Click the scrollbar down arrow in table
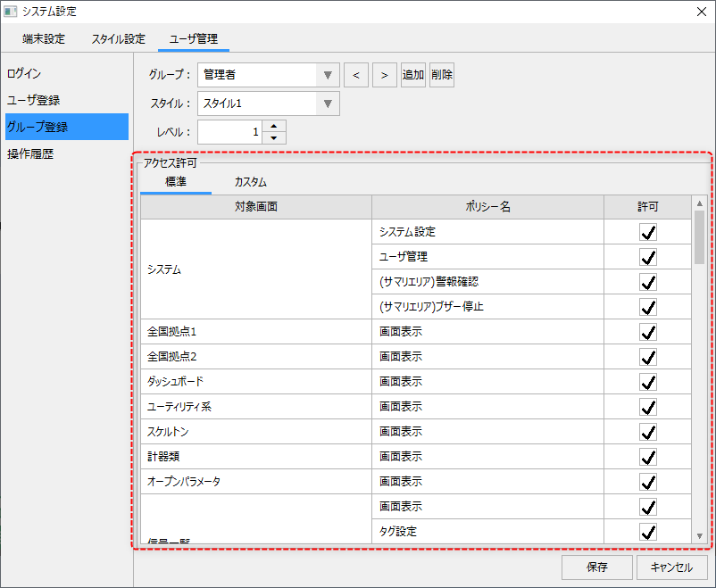 [699, 535]
